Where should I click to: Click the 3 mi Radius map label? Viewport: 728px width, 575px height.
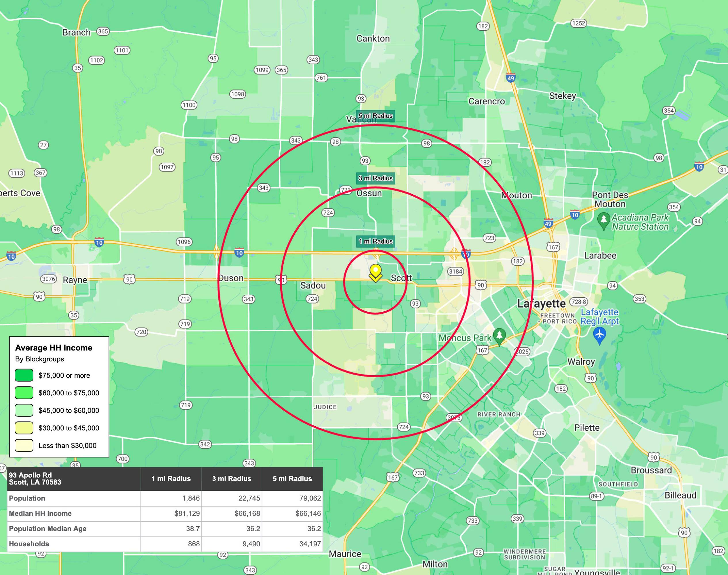(x=376, y=178)
